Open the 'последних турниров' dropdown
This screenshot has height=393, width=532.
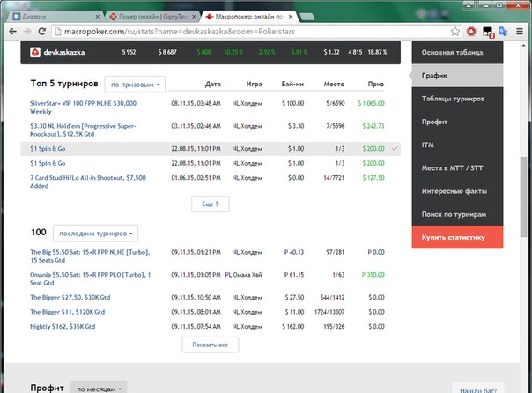click(x=96, y=234)
